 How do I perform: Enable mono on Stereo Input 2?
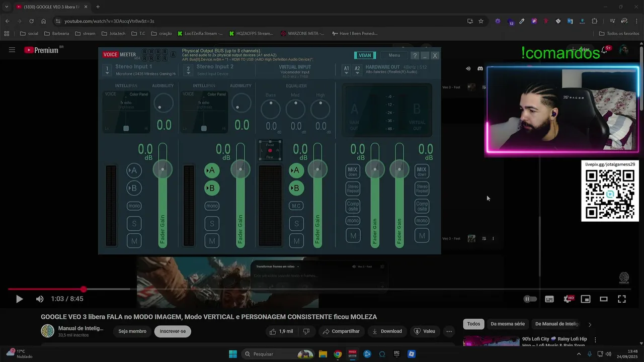212,206
